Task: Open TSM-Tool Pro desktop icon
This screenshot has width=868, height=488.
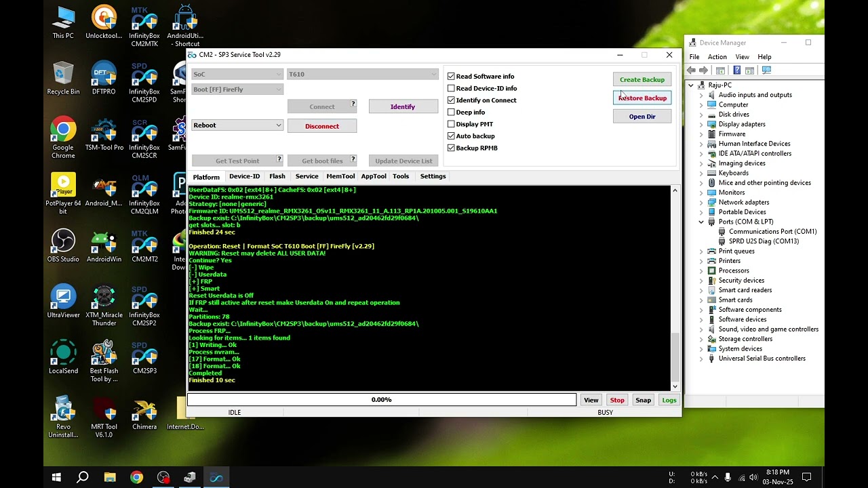Action: click(x=104, y=134)
